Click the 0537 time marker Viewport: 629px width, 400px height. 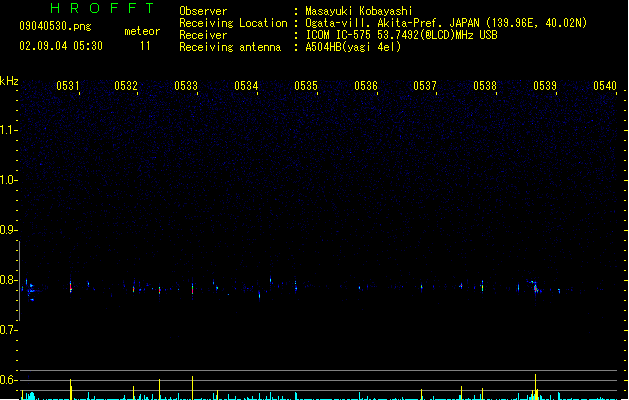coord(425,86)
